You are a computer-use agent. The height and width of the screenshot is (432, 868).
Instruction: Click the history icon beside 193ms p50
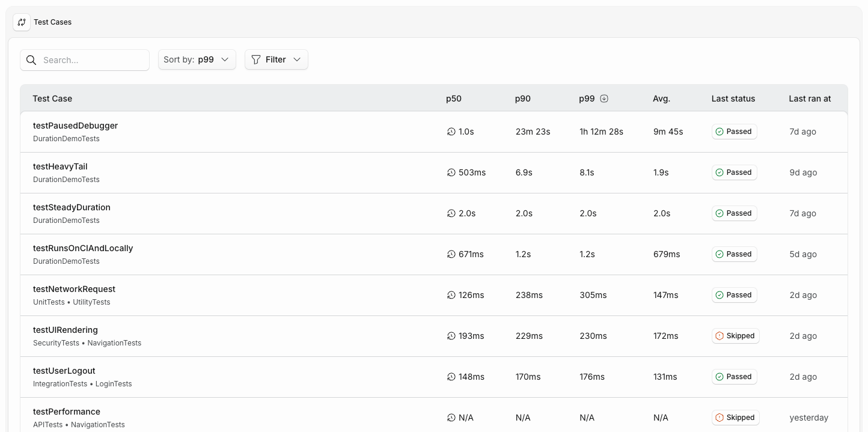[451, 336]
